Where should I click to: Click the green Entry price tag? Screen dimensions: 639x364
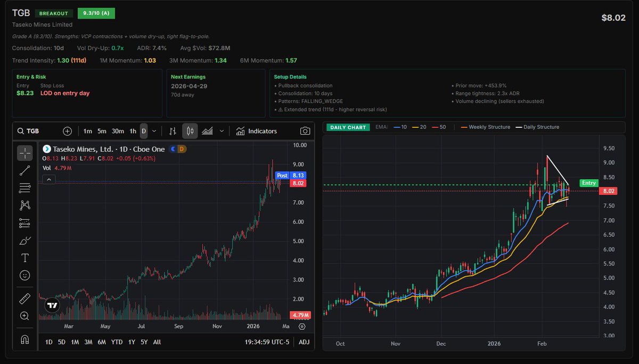pos(589,183)
